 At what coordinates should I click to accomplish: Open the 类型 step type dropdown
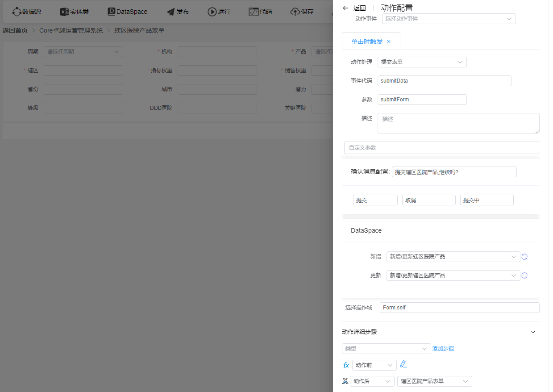[387, 349]
